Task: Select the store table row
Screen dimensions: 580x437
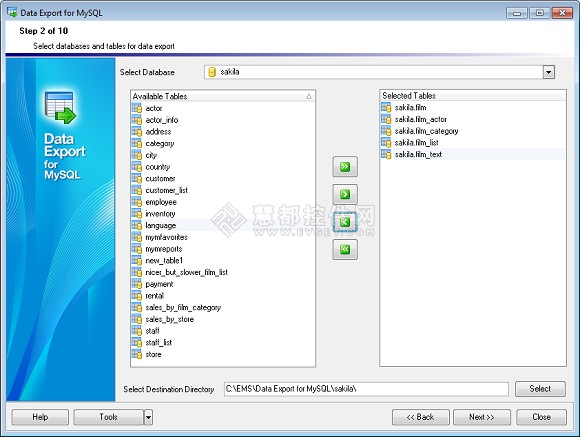Action: (223, 354)
